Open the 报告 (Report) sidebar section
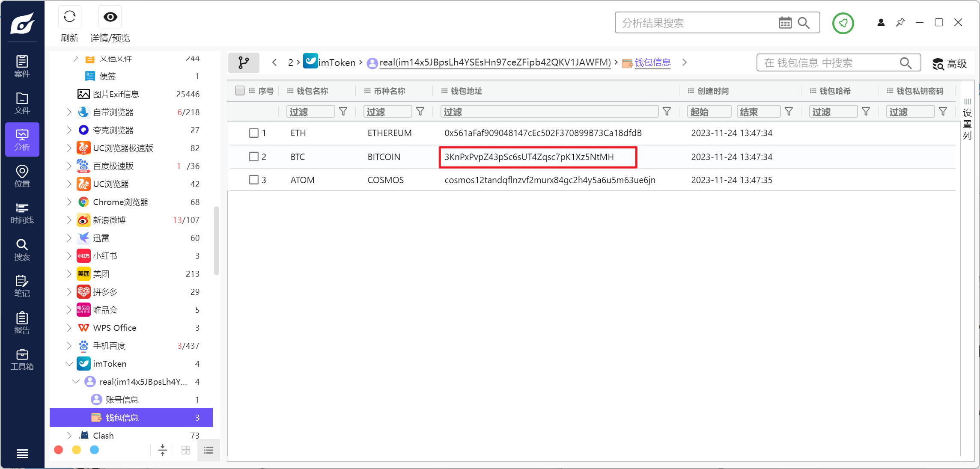The height and width of the screenshot is (469, 980). [x=22, y=323]
